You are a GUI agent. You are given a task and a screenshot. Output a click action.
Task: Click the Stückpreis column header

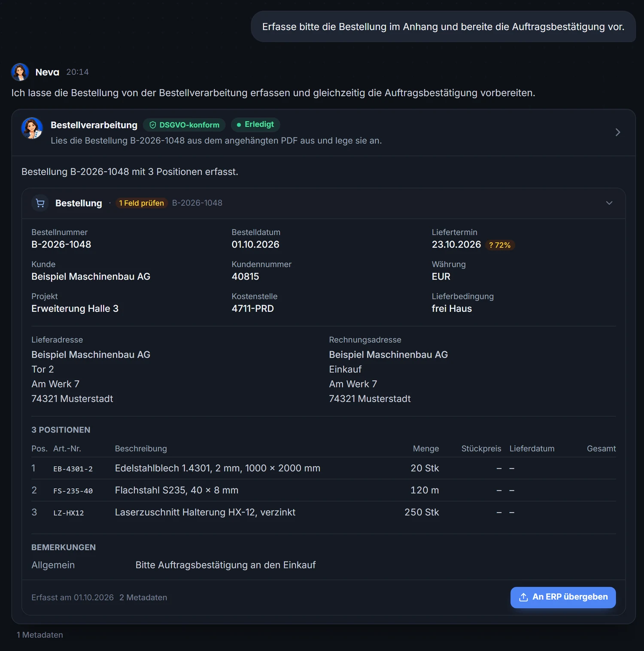(481, 449)
